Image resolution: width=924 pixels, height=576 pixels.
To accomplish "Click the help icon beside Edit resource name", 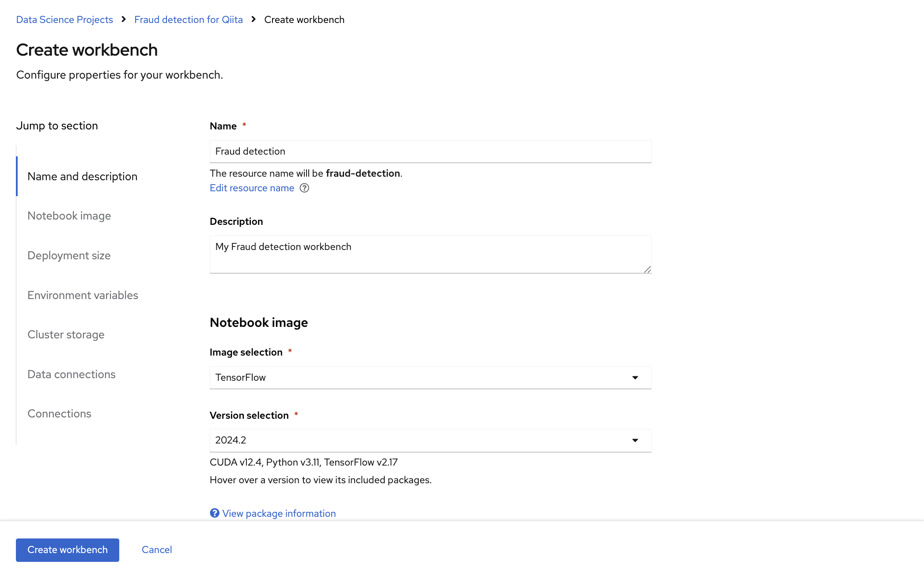I will tap(304, 188).
